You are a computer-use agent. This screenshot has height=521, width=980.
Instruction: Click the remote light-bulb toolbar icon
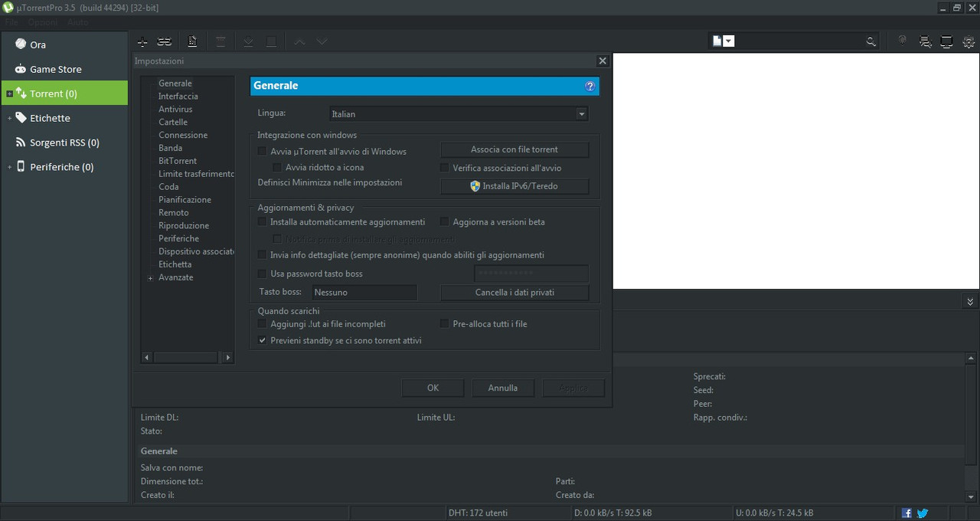click(903, 41)
